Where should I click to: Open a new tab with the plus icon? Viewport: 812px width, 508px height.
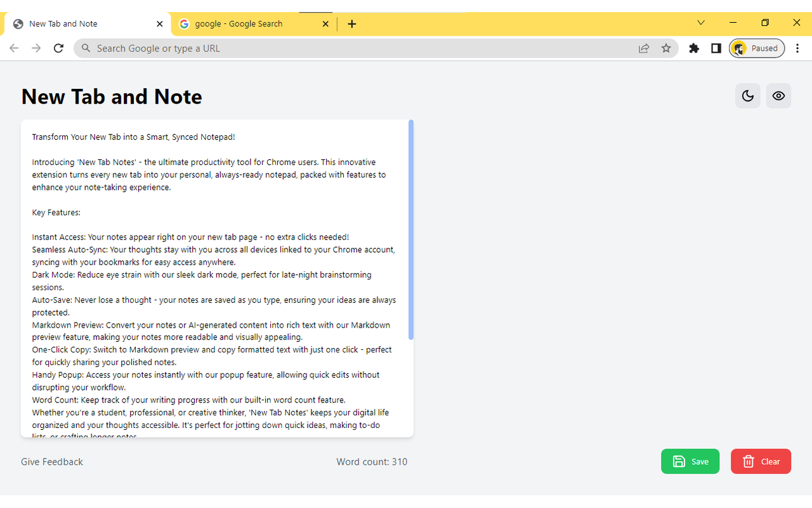[352, 23]
